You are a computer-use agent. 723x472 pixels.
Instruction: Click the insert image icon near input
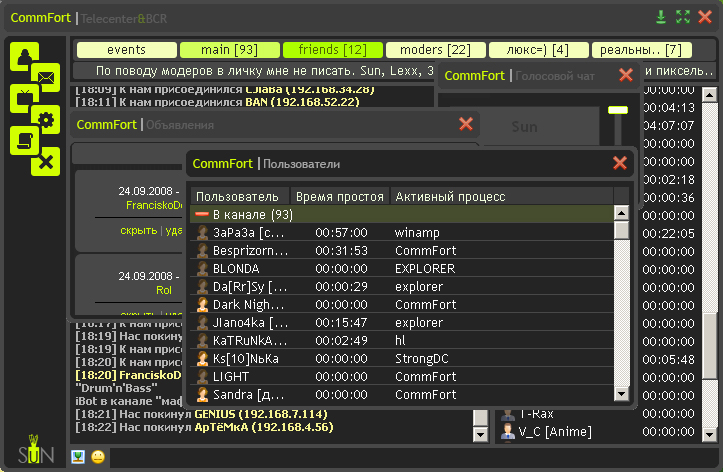[78, 457]
